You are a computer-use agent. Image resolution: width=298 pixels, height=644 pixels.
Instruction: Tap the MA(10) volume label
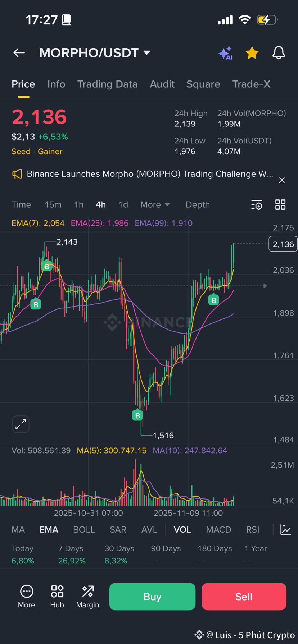coord(190,451)
